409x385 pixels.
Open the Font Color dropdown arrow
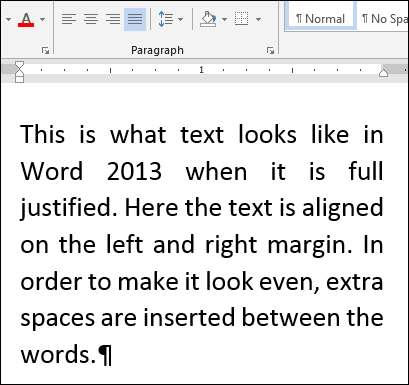point(42,19)
